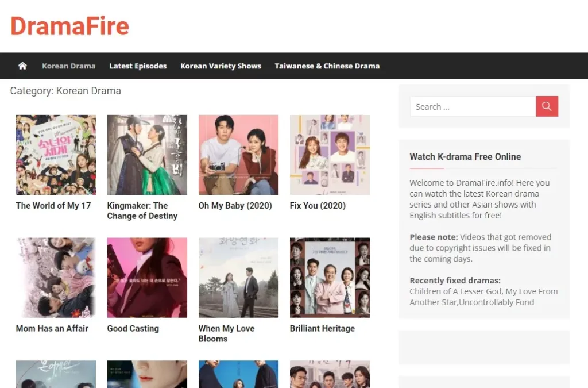The height and width of the screenshot is (388, 588).
Task: Click the Oh My Baby (2020) title
Action: tap(235, 206)
